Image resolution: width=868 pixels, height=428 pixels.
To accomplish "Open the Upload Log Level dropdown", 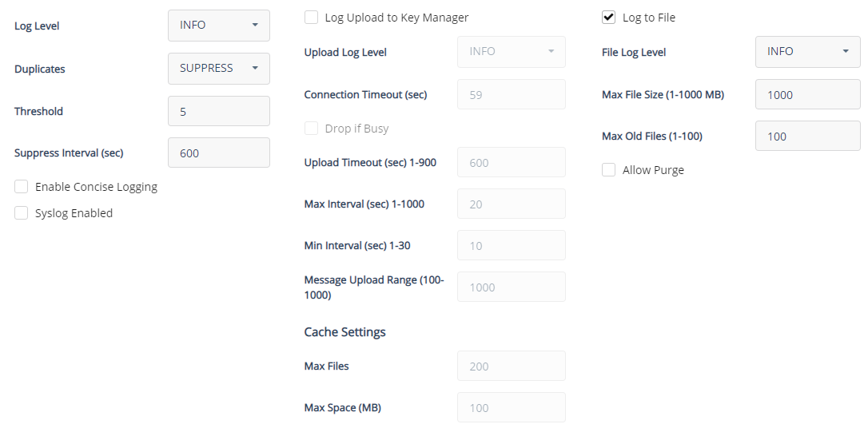I will coord(511,52).
